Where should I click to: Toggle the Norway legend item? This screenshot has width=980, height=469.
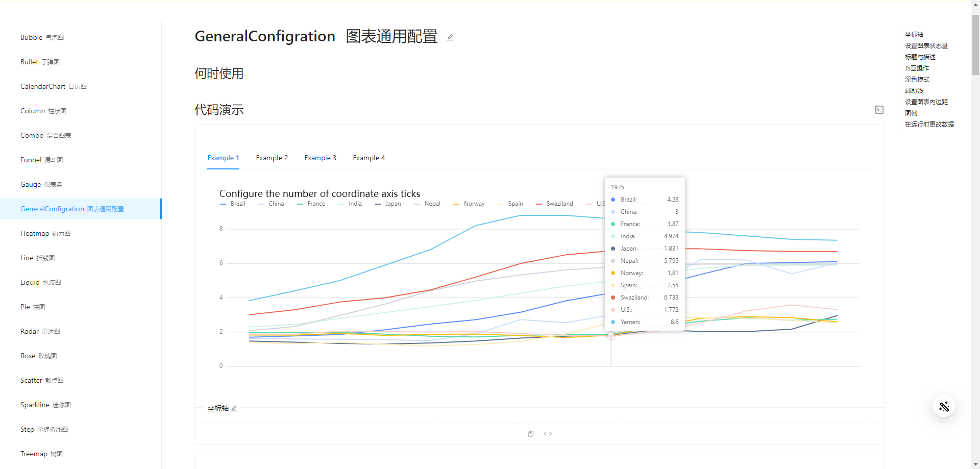pos(469,204)
